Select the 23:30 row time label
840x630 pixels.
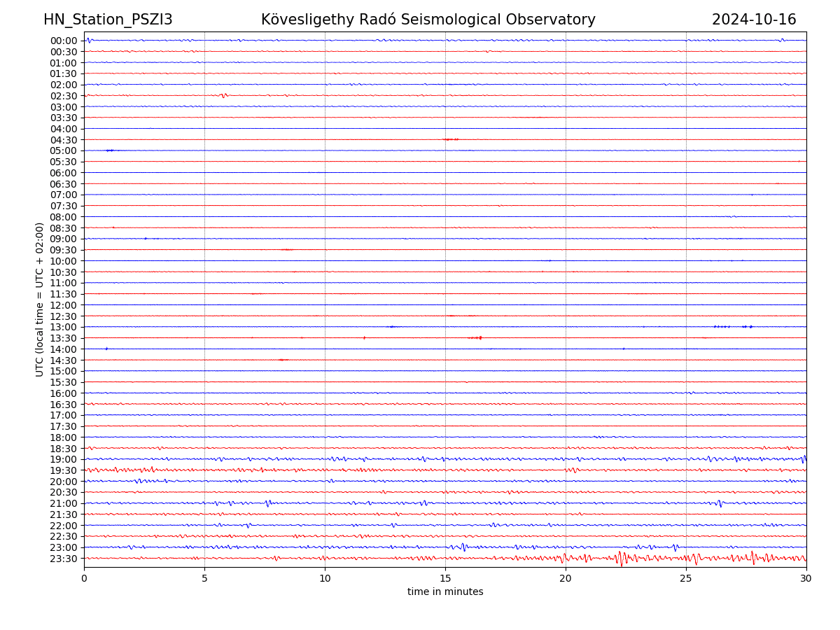click(63, 559)
